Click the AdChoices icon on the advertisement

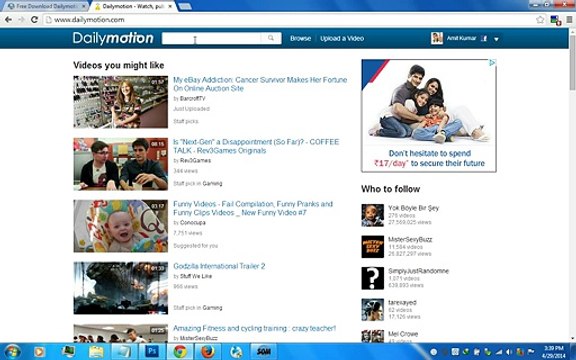pyautogui.click(x=492, y=63)
